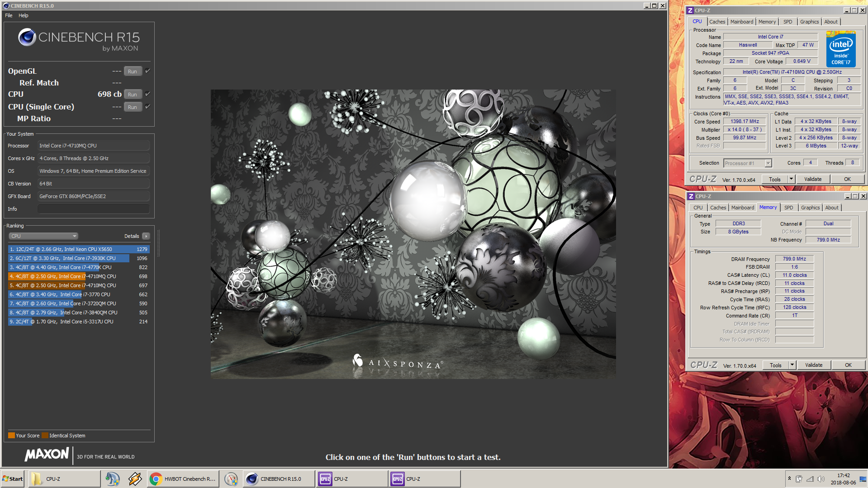Switch to the Chrome HWBOT Cinebench window

click(x=183, y=479)
